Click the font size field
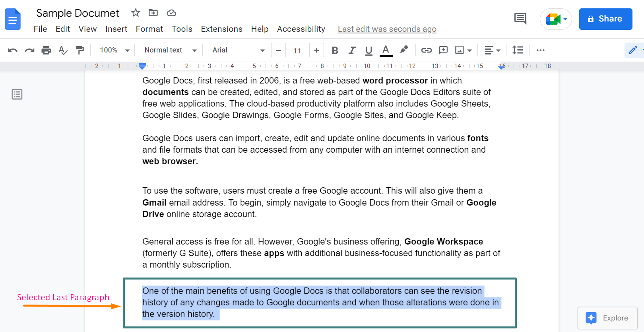 [297, 50]
